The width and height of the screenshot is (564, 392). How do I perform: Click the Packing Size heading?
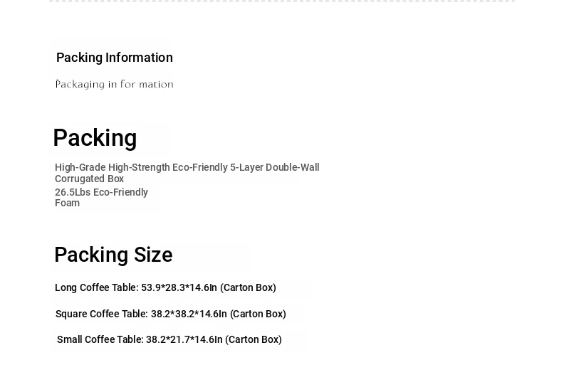pos(114,255)
